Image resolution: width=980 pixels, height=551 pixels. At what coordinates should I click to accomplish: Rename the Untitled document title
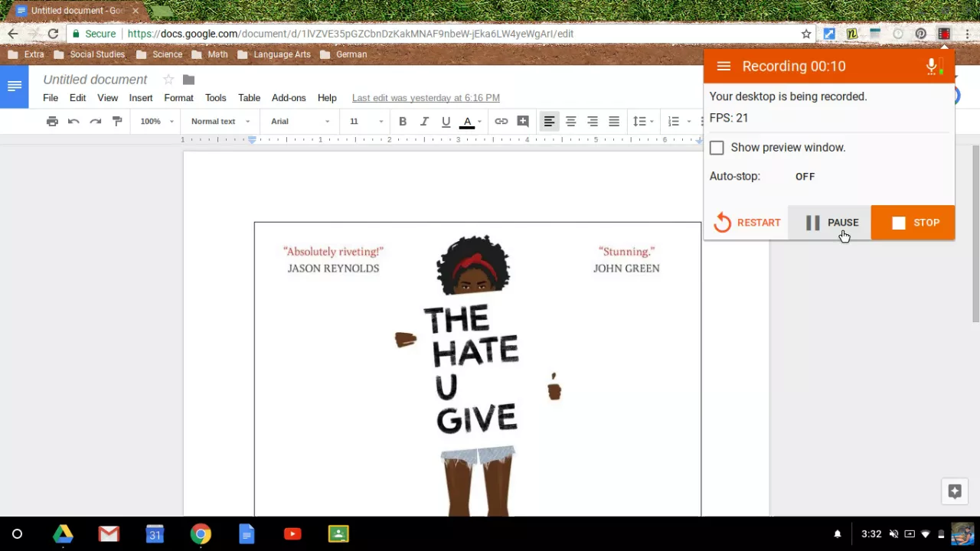[95, 80]
